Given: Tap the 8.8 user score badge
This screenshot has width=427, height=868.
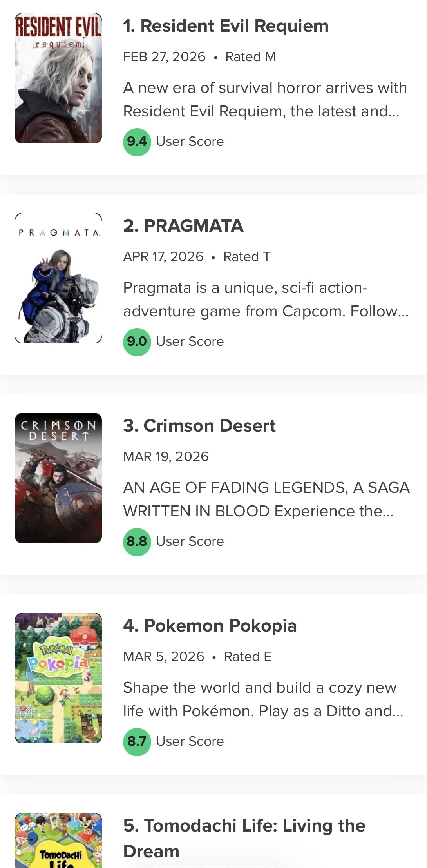Looking at the screenshot, I should (137, 542).
